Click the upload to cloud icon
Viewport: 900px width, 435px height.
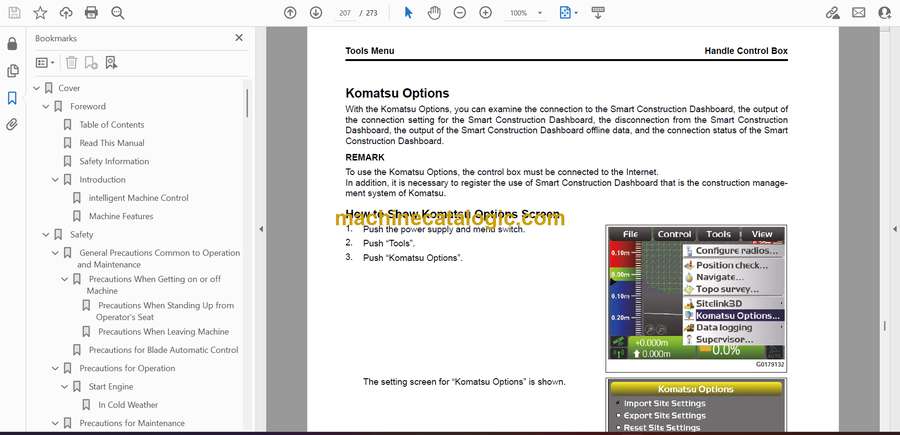(66, 13)
